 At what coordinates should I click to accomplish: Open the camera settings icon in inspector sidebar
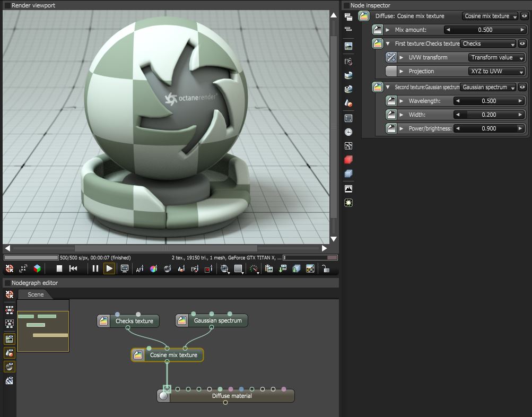coord(348,62)
